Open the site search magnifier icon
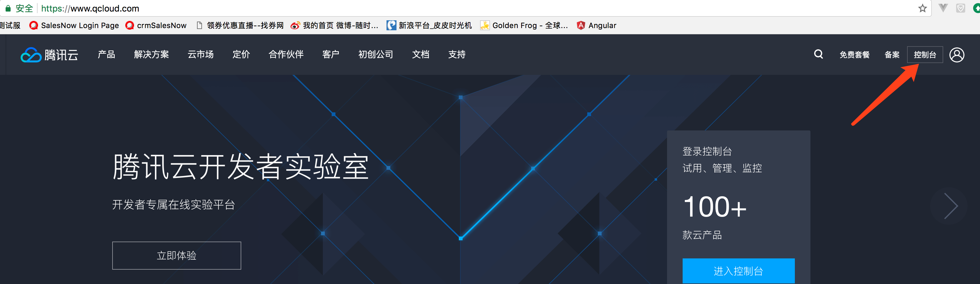Image resolution: width=980 pixels, height=284 pixels. pos(818,54)
